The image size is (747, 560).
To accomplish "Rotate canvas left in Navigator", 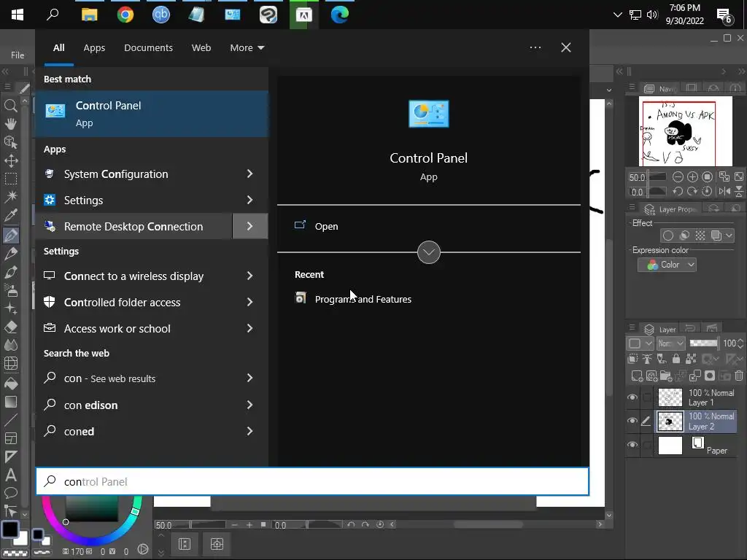I will tap(678, 192).
